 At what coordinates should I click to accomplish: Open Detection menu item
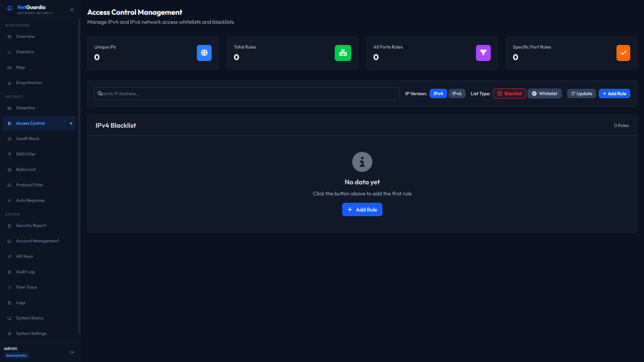(39, 108)
